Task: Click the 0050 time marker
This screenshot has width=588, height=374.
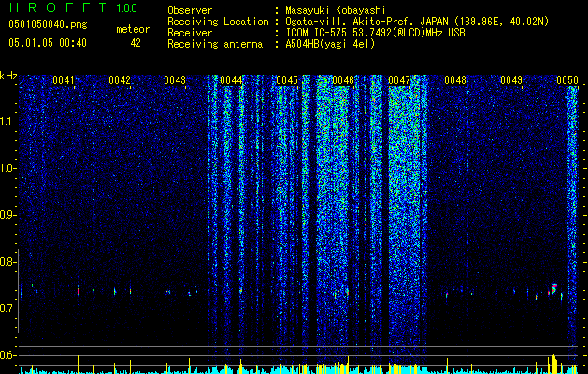Action: coord(567,80)
